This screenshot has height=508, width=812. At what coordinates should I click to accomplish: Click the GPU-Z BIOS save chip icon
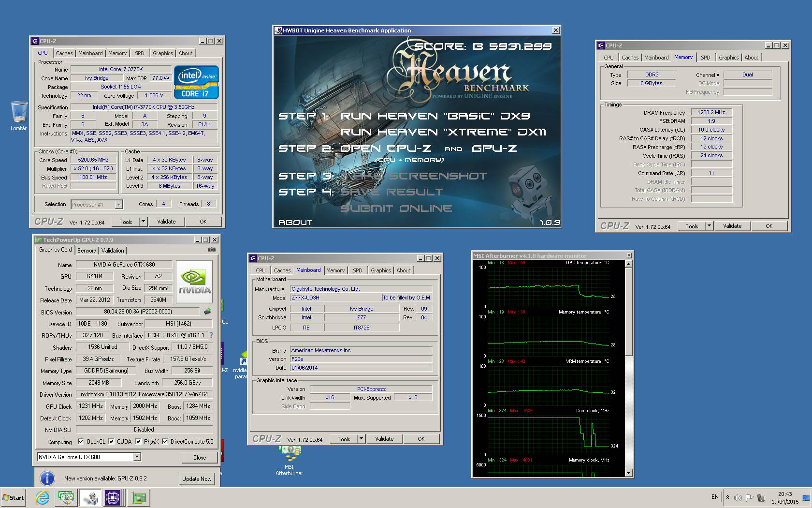point(207,312)
